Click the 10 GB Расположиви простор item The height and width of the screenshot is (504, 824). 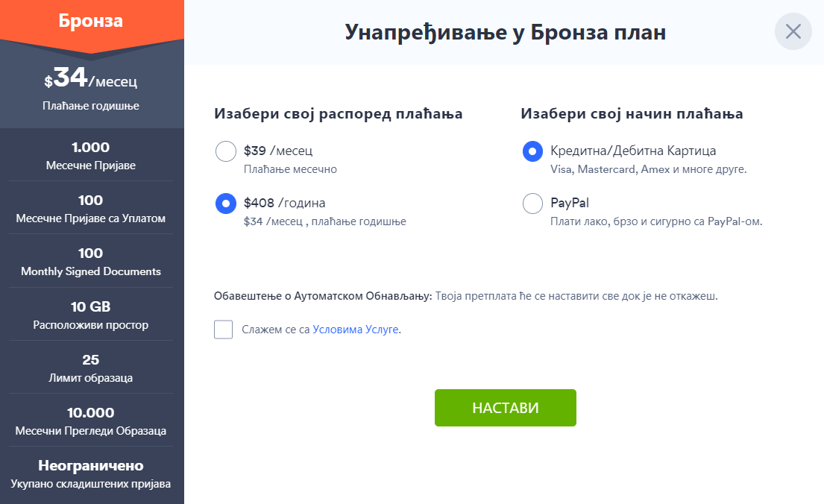pyautogui.click(x=91, y=315)
